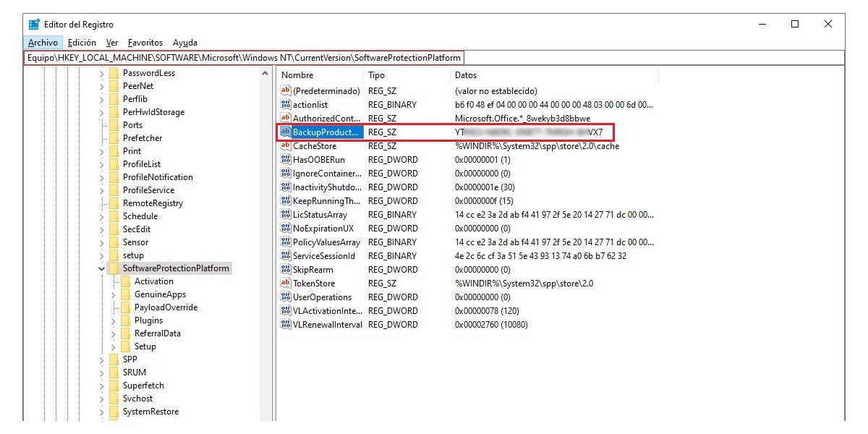Expand the GenuineApps subkey arrow
The image size is (868, 434).
tap(114, 294)
